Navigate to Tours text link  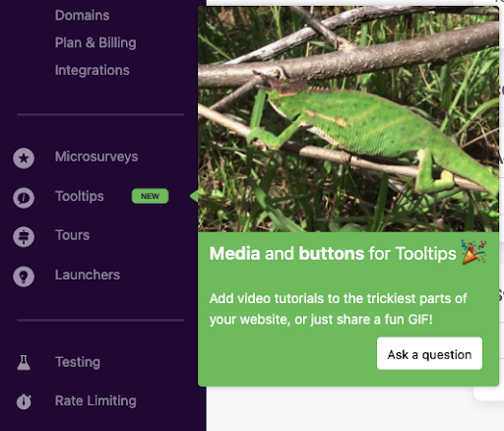[x=72, y=235]
